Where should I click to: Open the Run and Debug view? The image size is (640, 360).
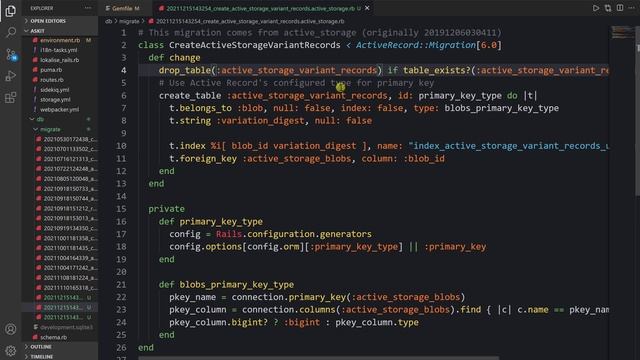[x=11, y=76]
